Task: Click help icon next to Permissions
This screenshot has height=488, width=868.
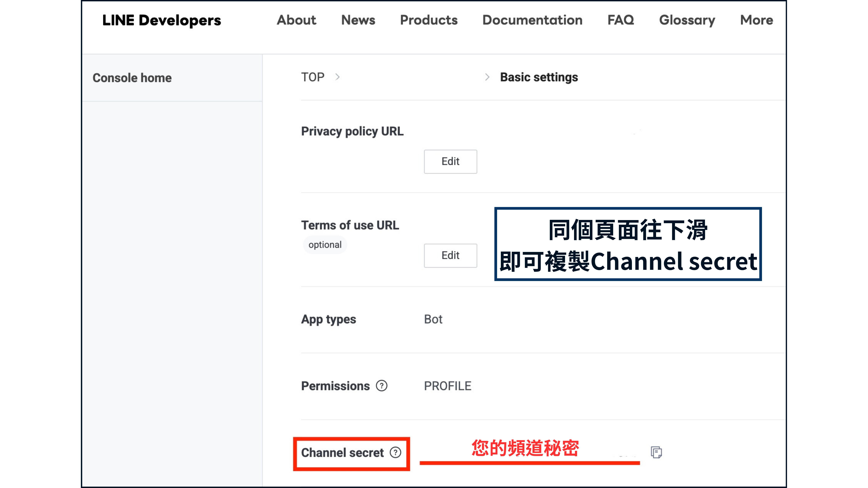Action: [381, 386]
